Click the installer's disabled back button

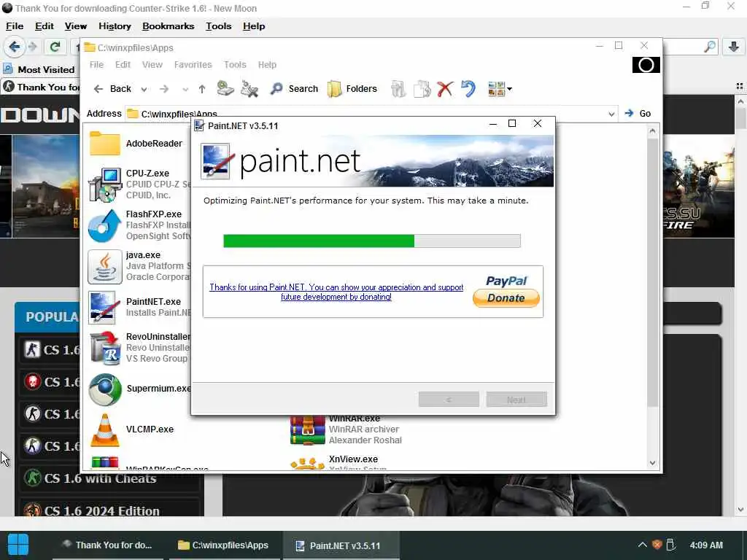449,400
